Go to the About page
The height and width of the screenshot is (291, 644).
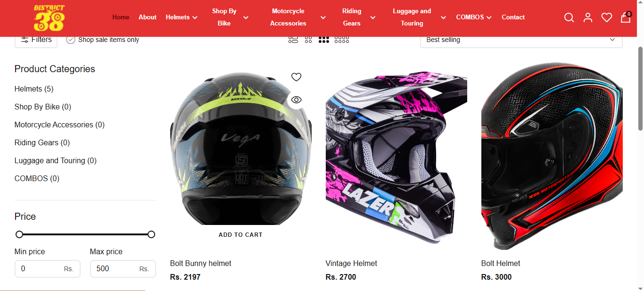148,17
